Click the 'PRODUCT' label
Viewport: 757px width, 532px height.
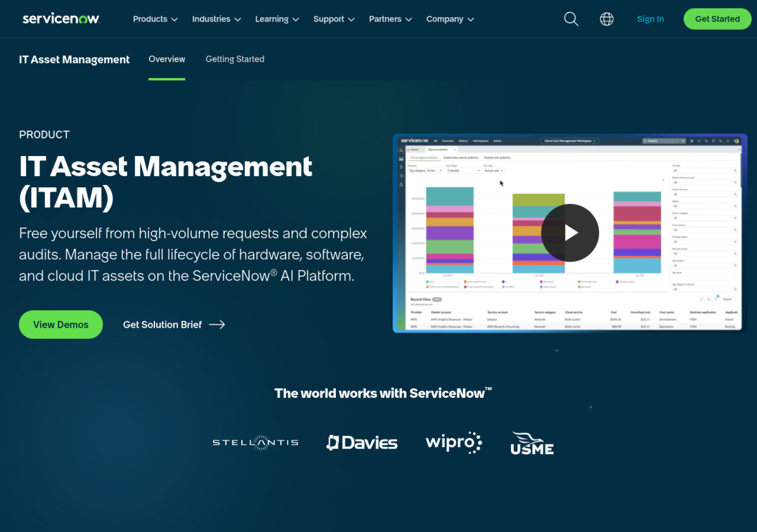pos(44,135)
